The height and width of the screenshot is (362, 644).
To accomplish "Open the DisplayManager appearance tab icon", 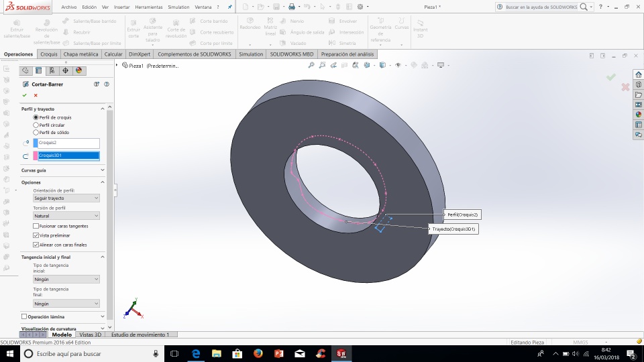I will pos(78,70).
